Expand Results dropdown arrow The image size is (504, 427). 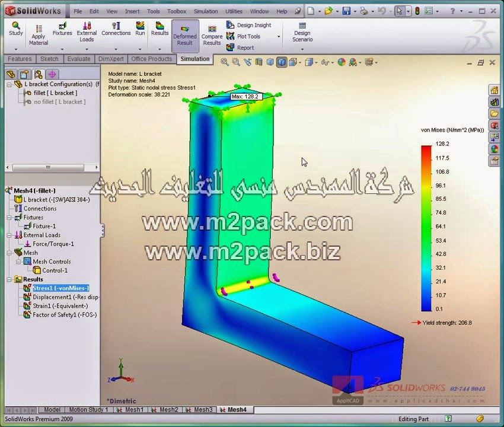(x=160, y=49)
